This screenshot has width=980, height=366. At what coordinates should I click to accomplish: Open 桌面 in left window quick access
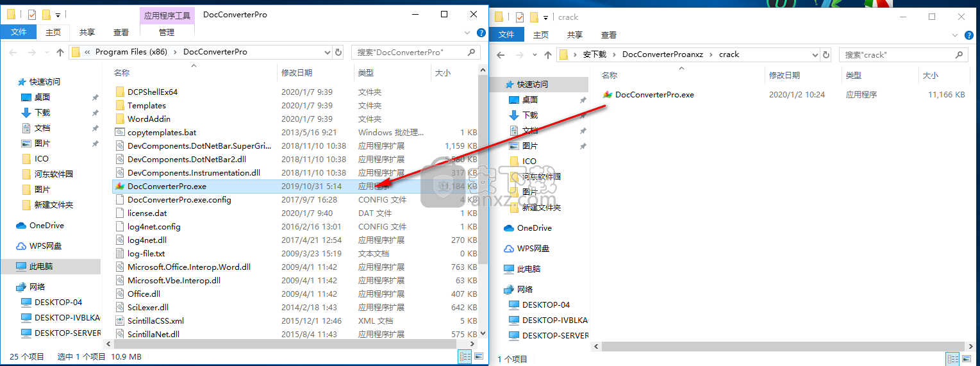pos(42,97)
